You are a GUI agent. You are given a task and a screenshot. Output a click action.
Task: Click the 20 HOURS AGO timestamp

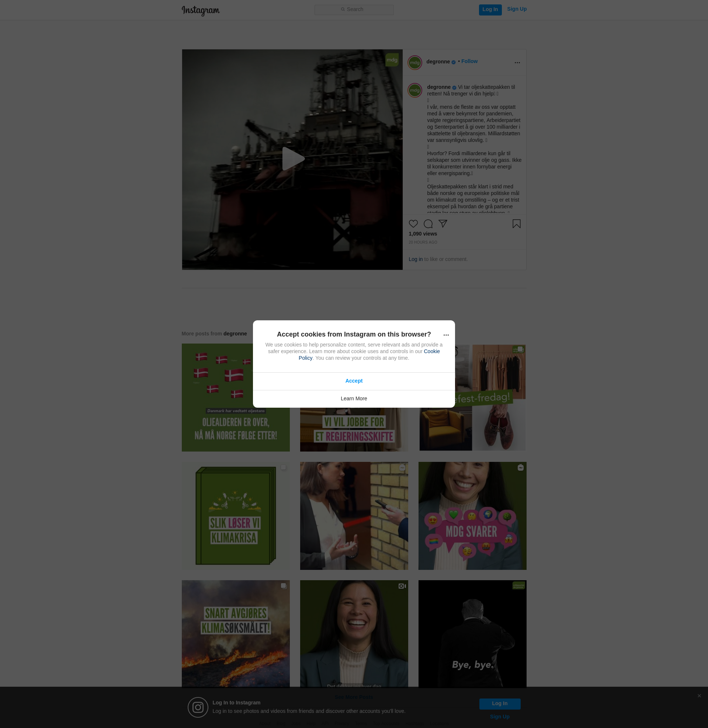(423, 242)
